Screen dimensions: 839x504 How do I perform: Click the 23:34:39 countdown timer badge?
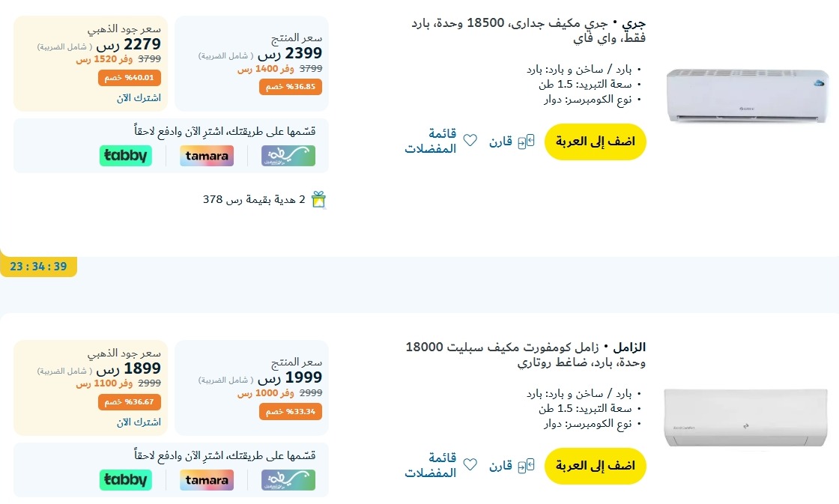[38, 267]
